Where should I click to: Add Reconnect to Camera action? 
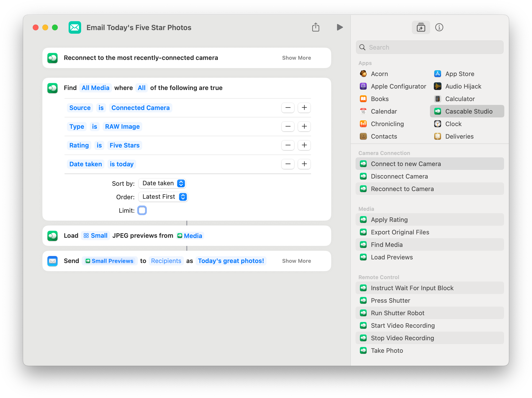[430, 189]
